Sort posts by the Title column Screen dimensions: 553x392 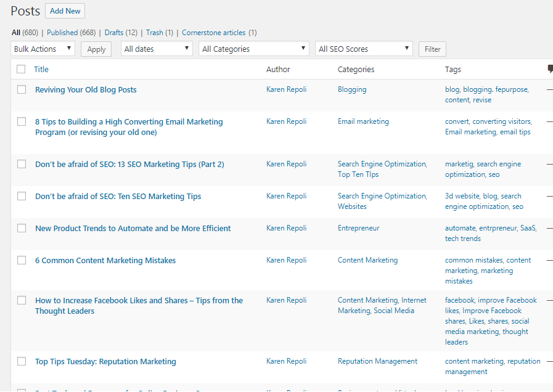tap(41, 69)
